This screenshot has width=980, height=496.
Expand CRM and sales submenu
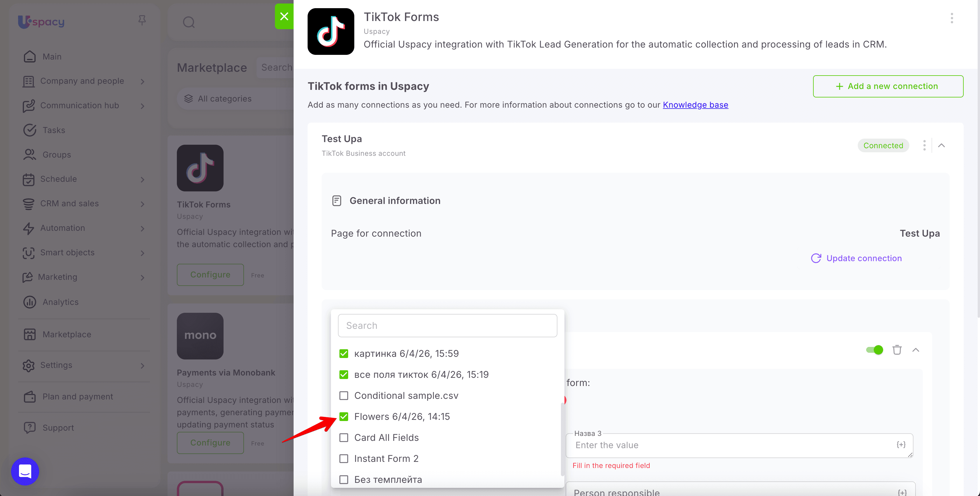143,204
